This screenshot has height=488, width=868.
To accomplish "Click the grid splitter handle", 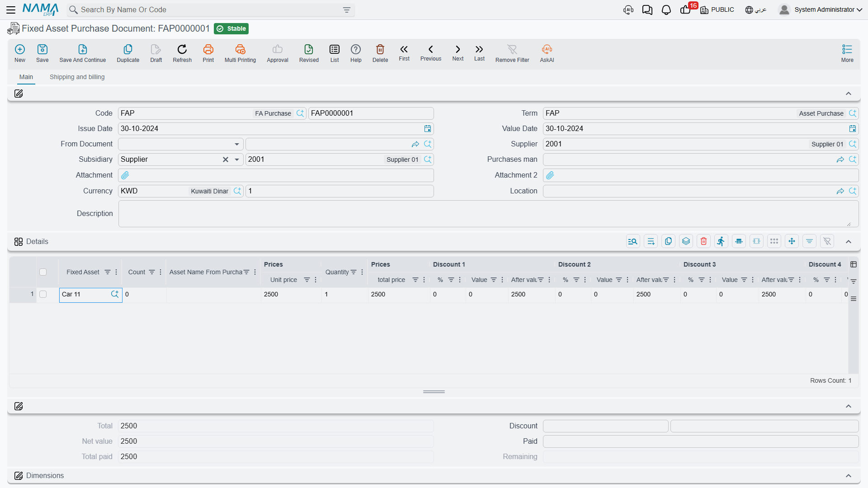I will click(x=434, y=392).
